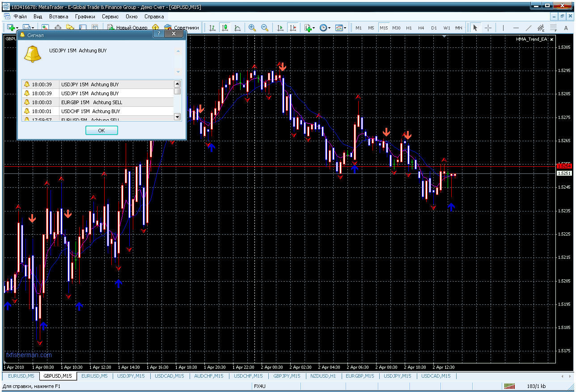This screenshot has width=576, height=392.
Task: Click the Новый Ордер button
Action: pyautogui.click(x=127, y=28)
